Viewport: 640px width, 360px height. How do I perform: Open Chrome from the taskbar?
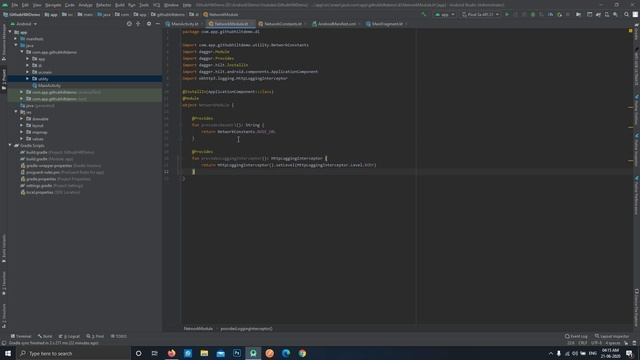tap(302, 353)
